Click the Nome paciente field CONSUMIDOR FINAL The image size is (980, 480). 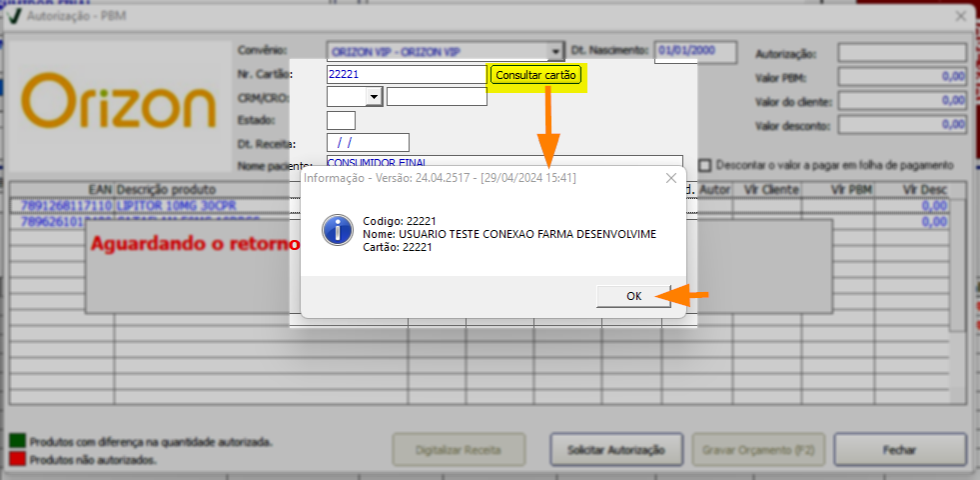[x=504, y=162]
